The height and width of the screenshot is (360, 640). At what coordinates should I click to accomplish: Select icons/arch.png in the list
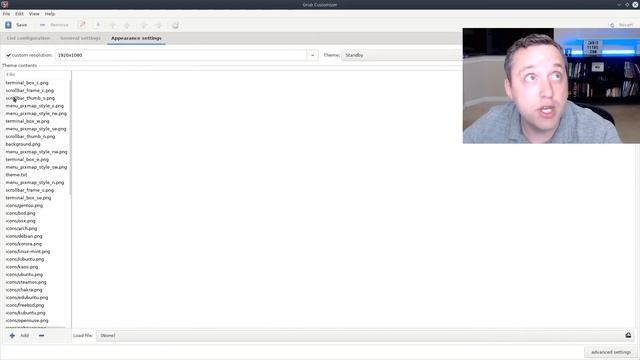pyautogui.click(x=21, y=229)
